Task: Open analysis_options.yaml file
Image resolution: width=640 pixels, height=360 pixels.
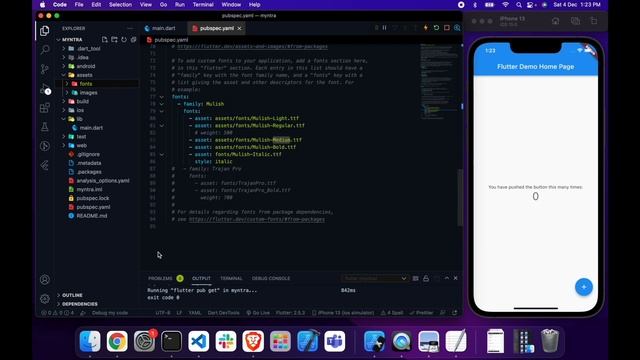Action: pos(102,181)
